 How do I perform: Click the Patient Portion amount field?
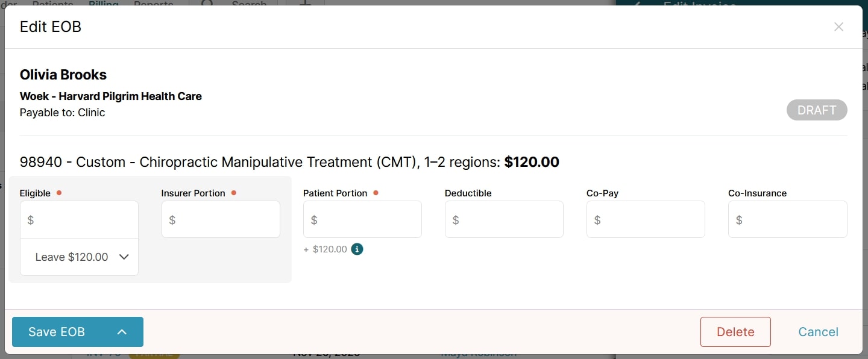[362, 219]
